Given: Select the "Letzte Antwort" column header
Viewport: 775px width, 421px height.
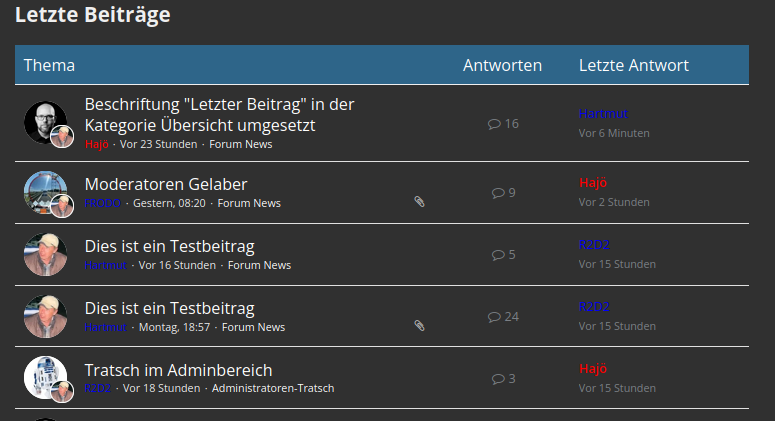Looking at the screenshot, I should tap(633, 65).
